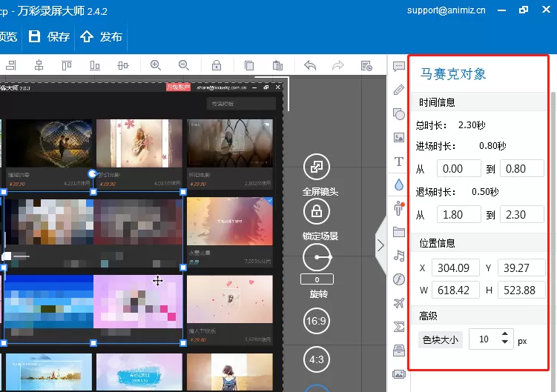The width and height of the screenshot is (557, 392).
Task: Click the undo arrow icon
Action: [x=310, y=65]
